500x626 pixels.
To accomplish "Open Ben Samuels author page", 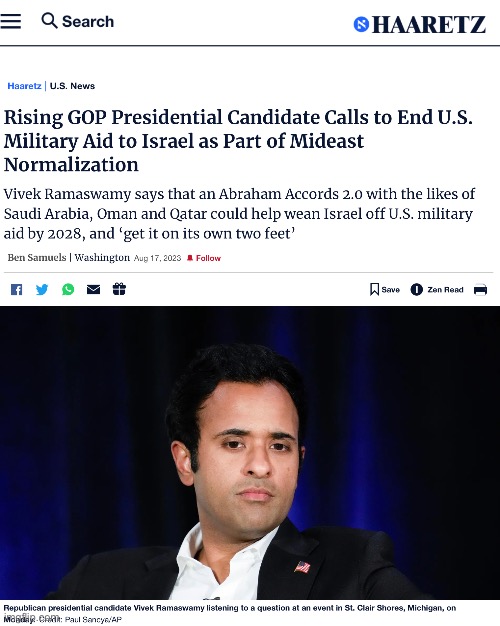I will [37, 258].
